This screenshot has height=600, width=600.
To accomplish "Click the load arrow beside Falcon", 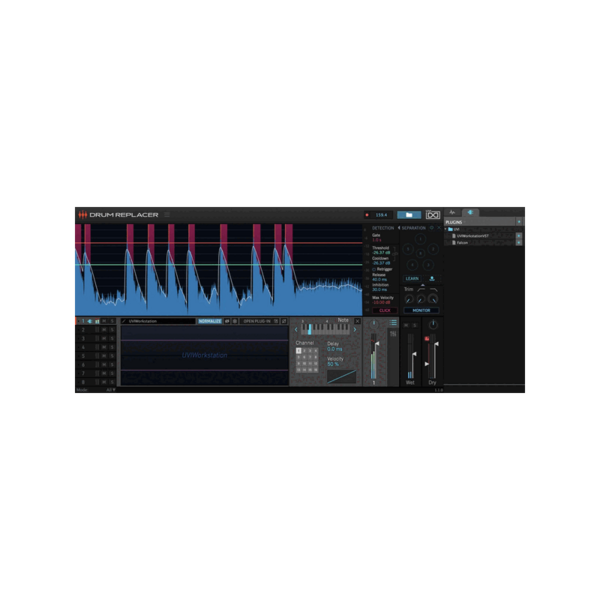I will point(519,243).
